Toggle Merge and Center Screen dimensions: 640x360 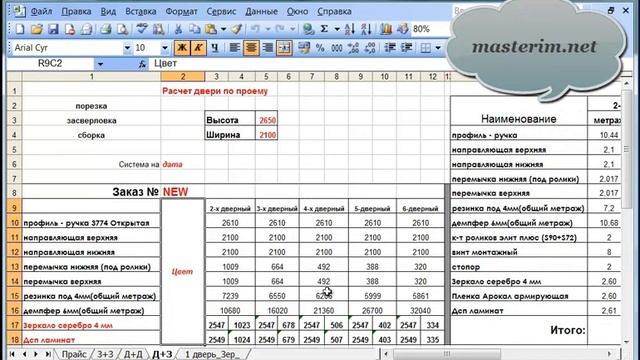click(284, 48)
